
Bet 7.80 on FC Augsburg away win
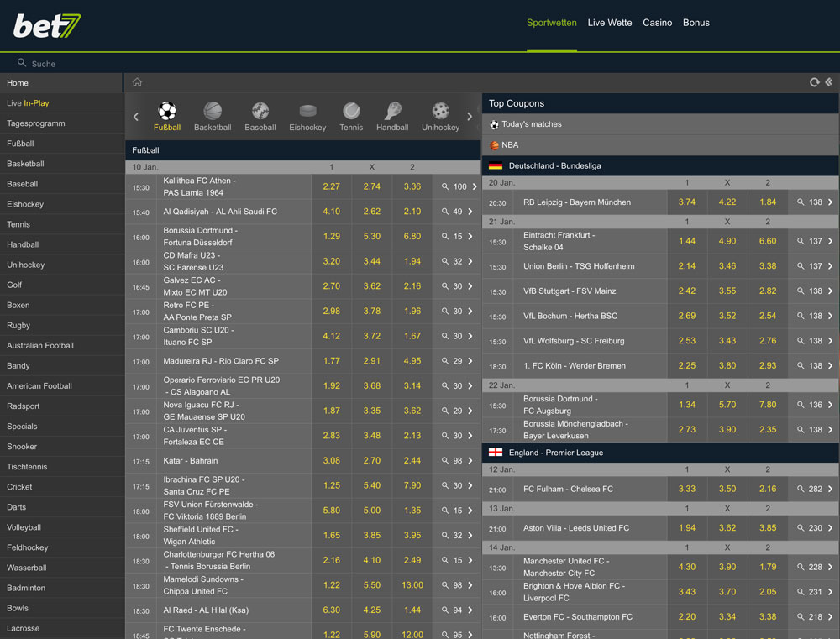[x=768, y=405]
